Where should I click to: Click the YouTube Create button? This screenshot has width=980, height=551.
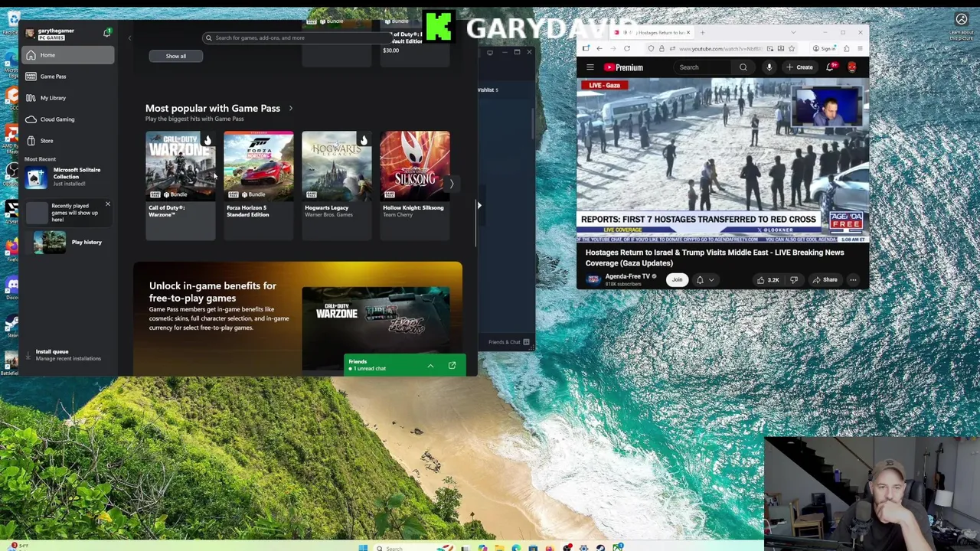coord(799,67)
